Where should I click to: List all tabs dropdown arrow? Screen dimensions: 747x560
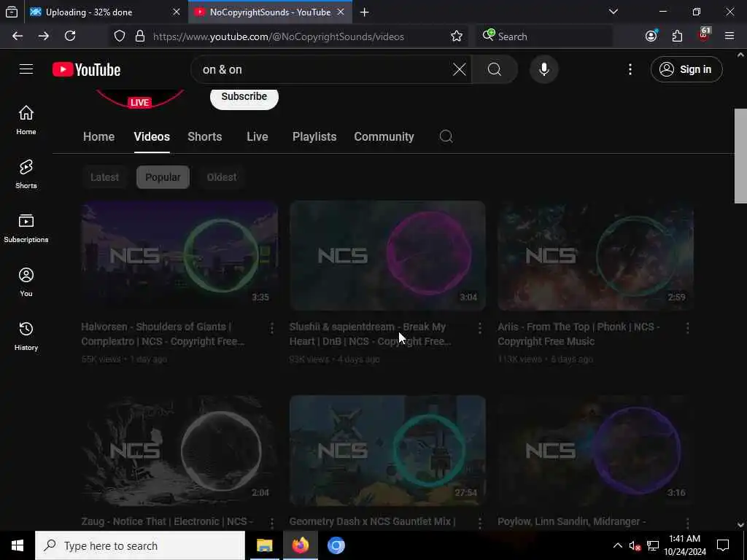pos(614,12)
